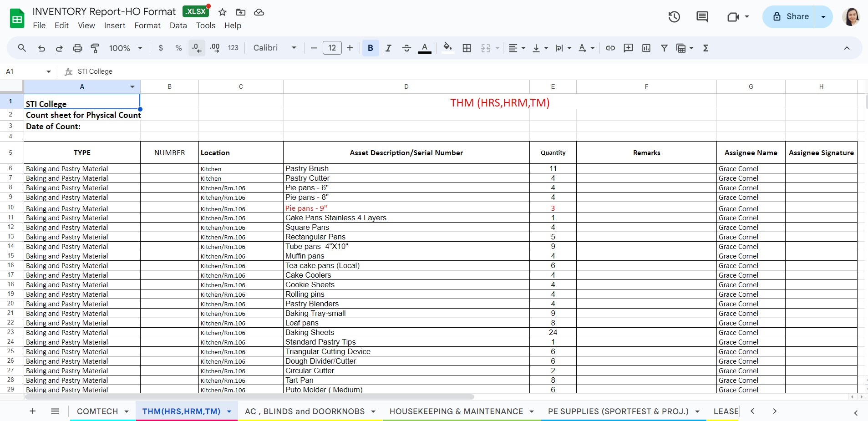Open the THM(HRS,HRM,TM) tab menu arrow
The width and height of the screenshot is (868, 421).
[x=229, y=411]
